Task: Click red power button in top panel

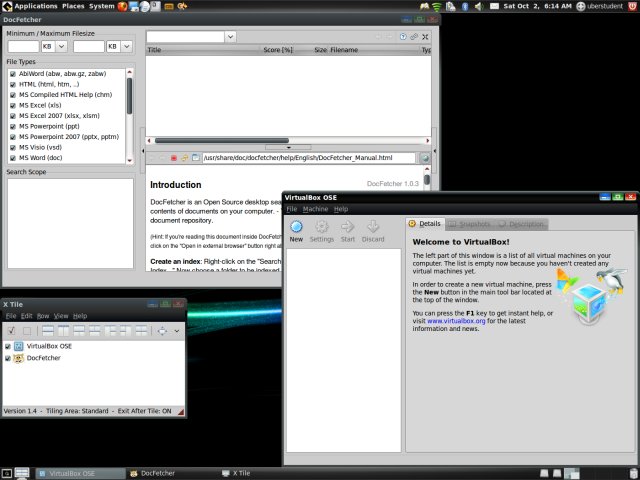Action: tap(633, 6)
